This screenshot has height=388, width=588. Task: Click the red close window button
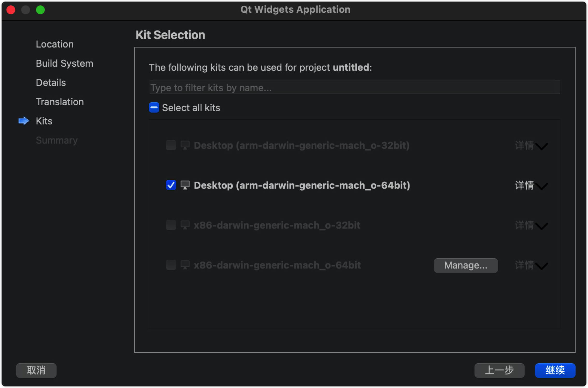pos(11,10)
